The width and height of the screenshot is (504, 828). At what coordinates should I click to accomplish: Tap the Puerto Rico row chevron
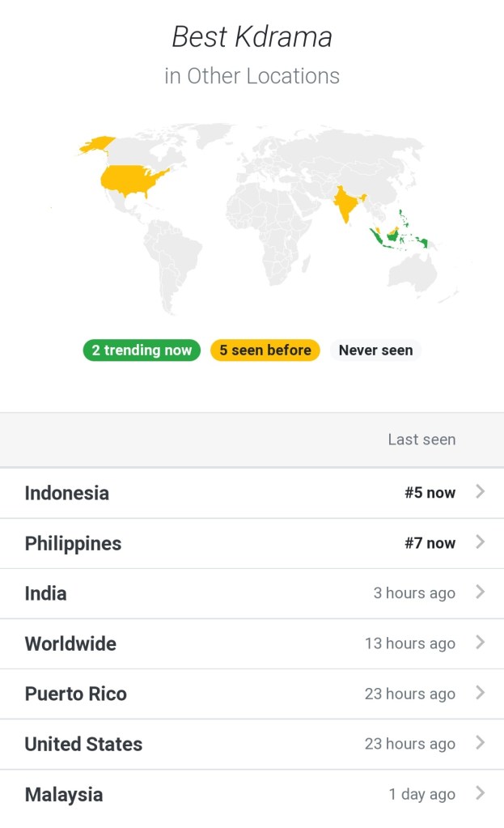(x=480, y=692)
